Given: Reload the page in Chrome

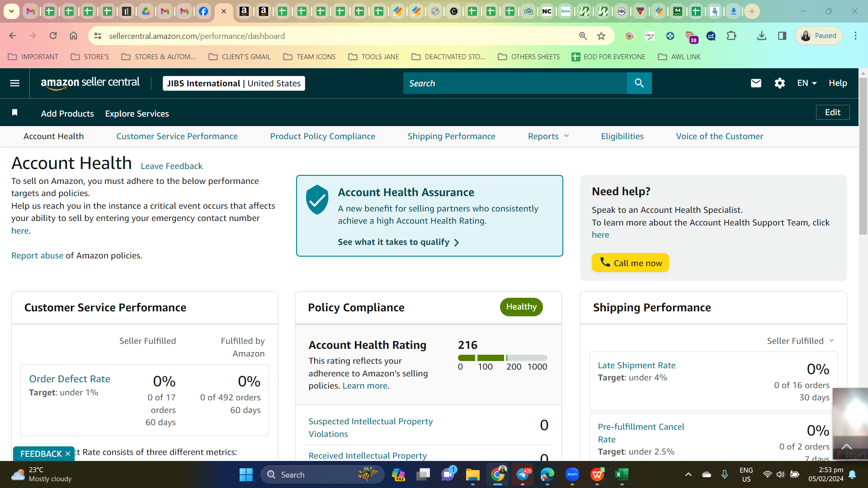Looking at the screenshot, I should pyautogui.click(x=53, y=36).
